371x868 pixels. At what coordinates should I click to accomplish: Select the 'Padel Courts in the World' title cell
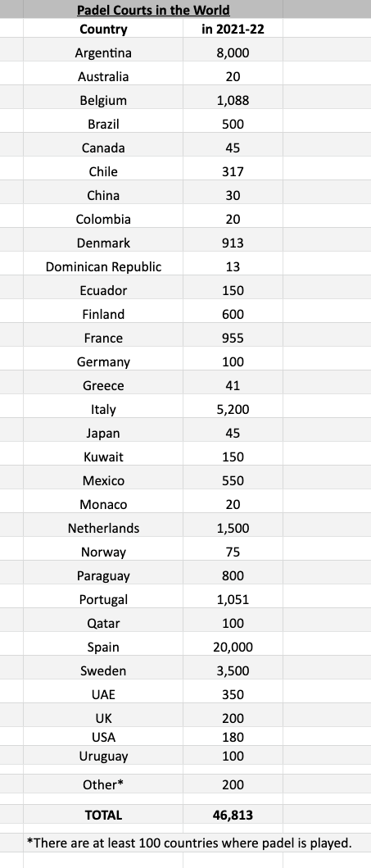(x=153, y=10)
